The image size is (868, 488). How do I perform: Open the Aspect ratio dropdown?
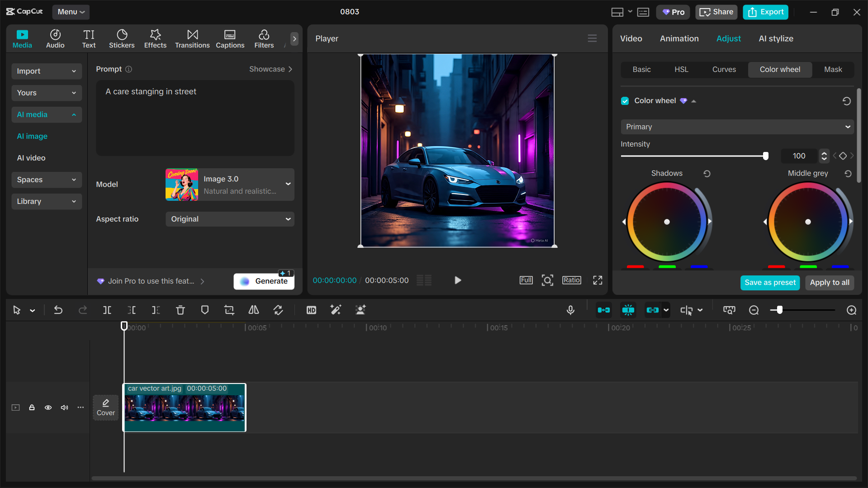click(x=230, y=219)
